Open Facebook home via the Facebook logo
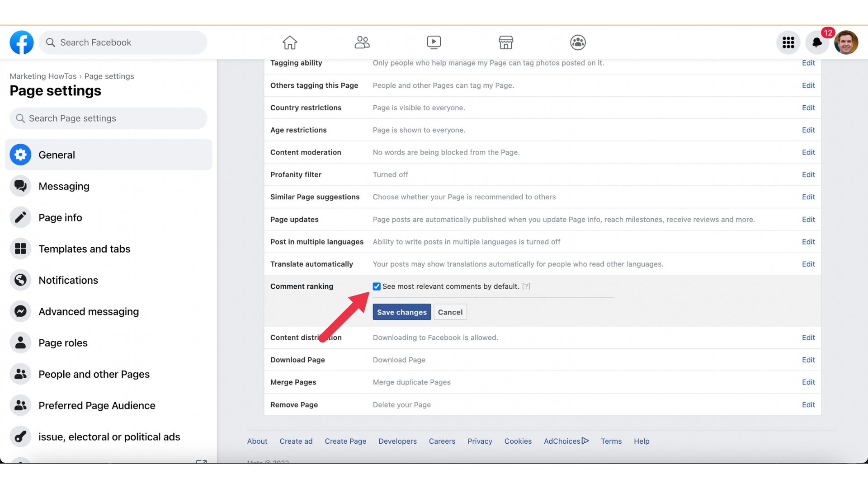The height and width of the screenshot is (488, 868). coord(21,42)
